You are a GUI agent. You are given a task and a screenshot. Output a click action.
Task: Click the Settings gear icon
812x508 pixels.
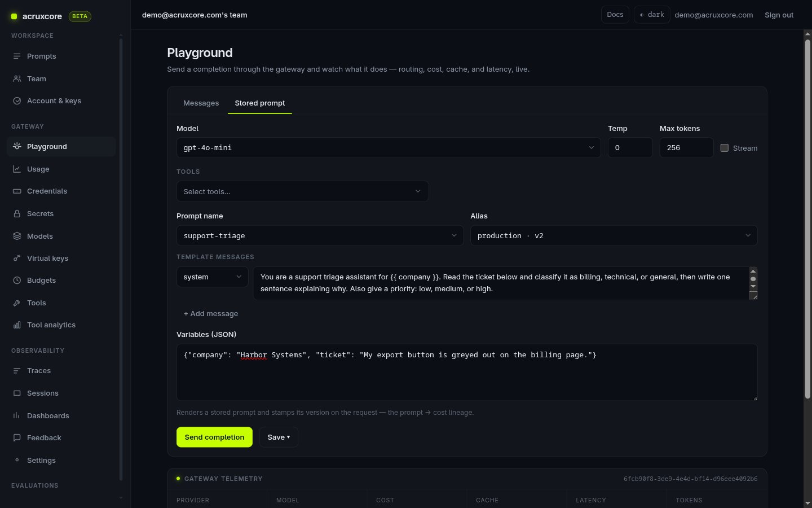pyautogui.click(x=17, y=460)
